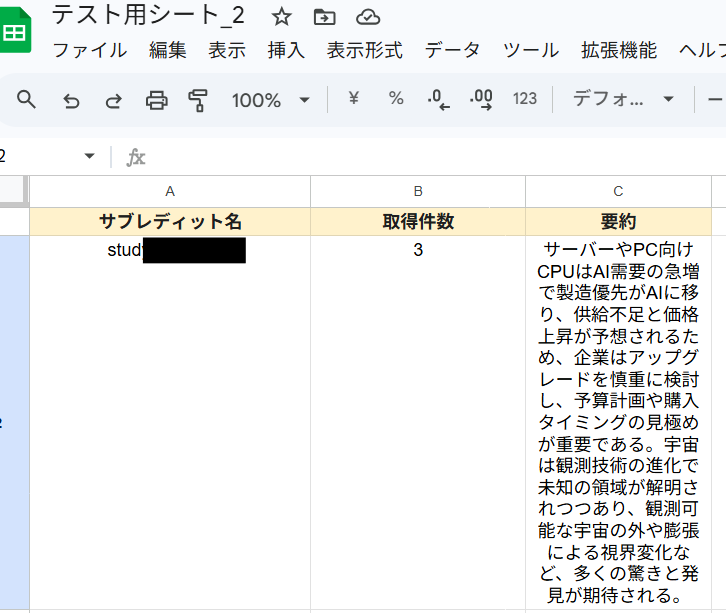726x613 pixels.
Task: Select the cell starting with stud
Action: [x=170, y=423]
